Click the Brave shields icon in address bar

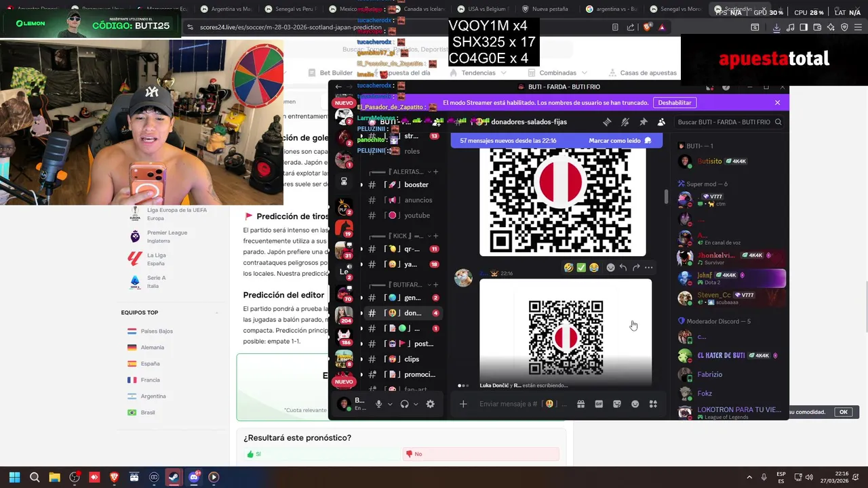click(648, 27)
